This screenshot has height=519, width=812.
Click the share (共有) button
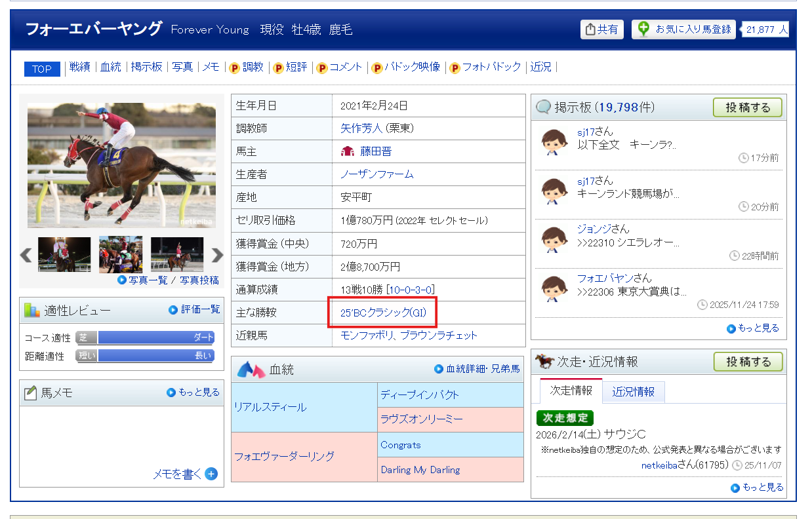(601, 29)
